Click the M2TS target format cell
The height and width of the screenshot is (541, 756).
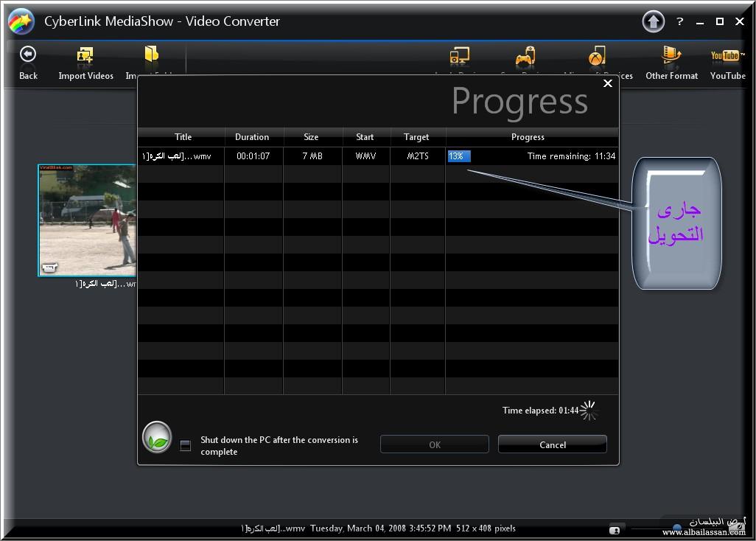click(418, 156)
